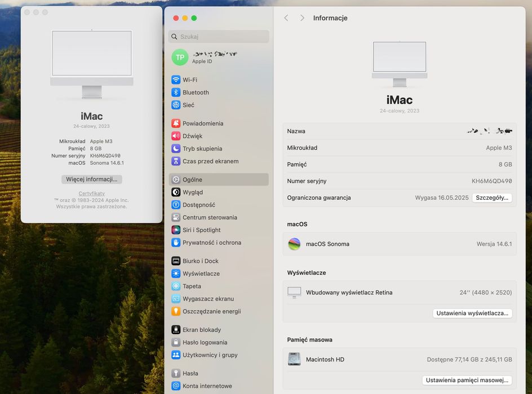Viewport: 532px width, 394px height.
Task: Click the Dźwięk speaker icon
Action: pyautogui.click(x=176, y=136)
